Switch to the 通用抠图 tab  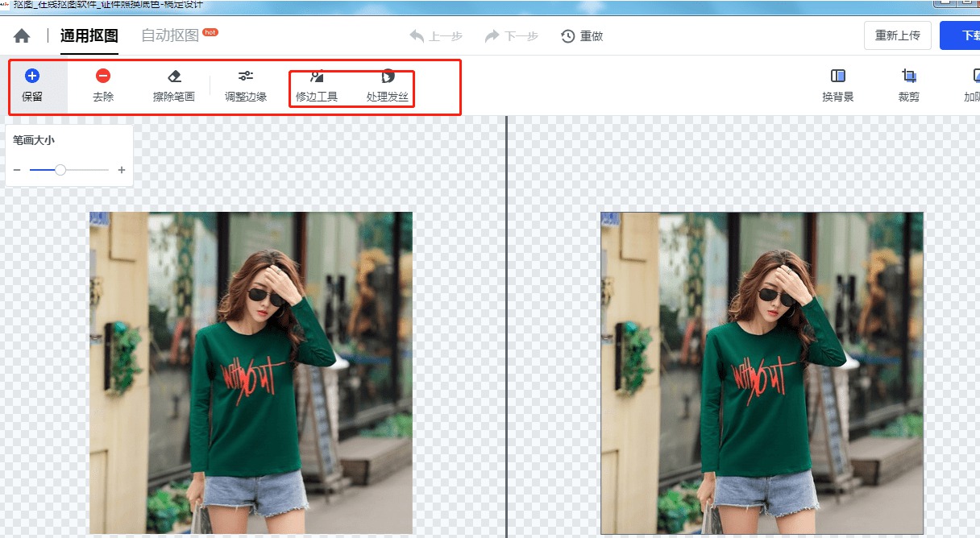point(89,36)
